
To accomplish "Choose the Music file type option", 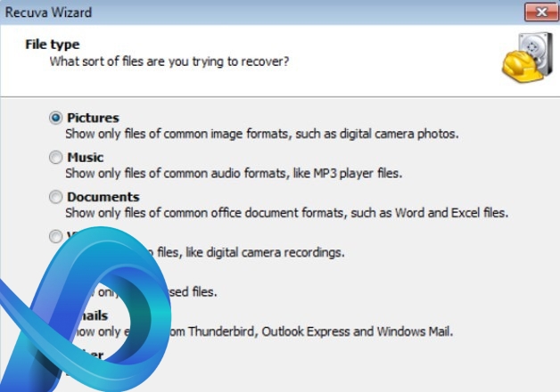I will tap(55, 158).
